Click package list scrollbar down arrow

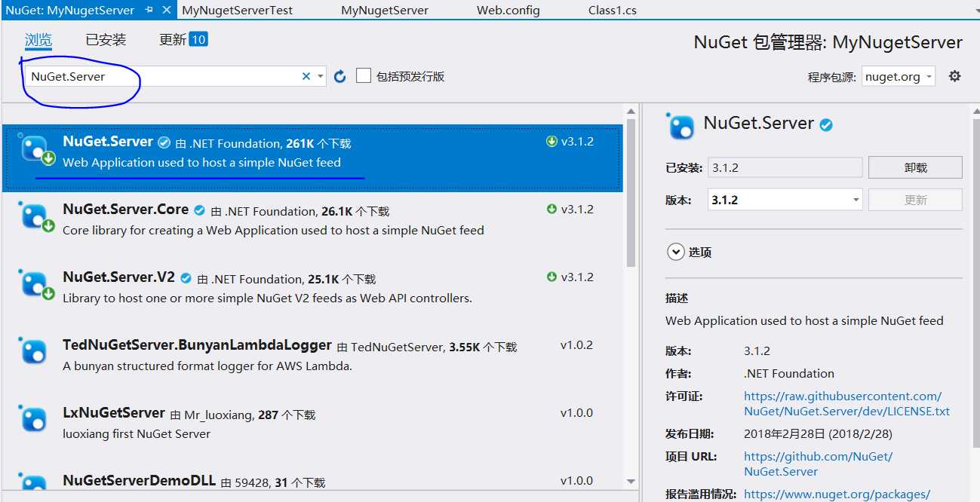[x=631, y=481]
